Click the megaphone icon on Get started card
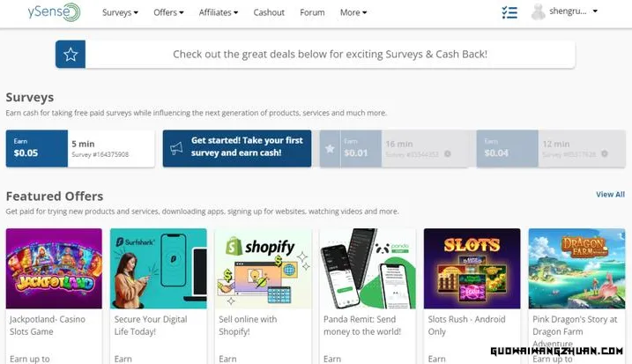Image resolution: width=632 pixels, height=364 pixels. [176, 148]
